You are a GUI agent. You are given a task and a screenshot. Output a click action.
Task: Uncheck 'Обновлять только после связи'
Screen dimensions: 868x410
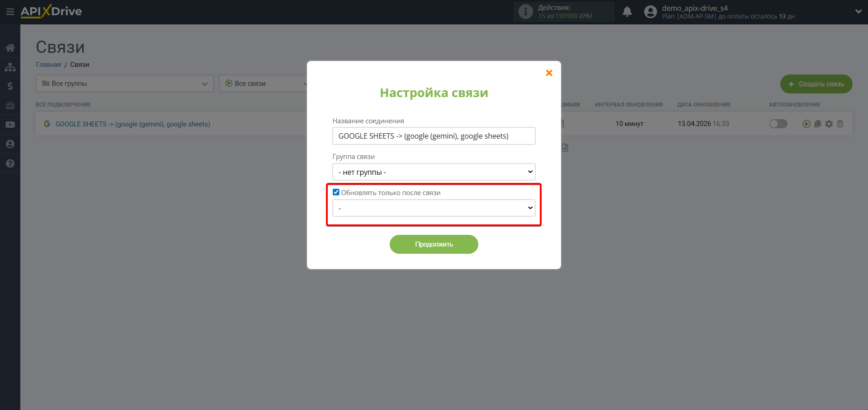(x=335, y=192)
